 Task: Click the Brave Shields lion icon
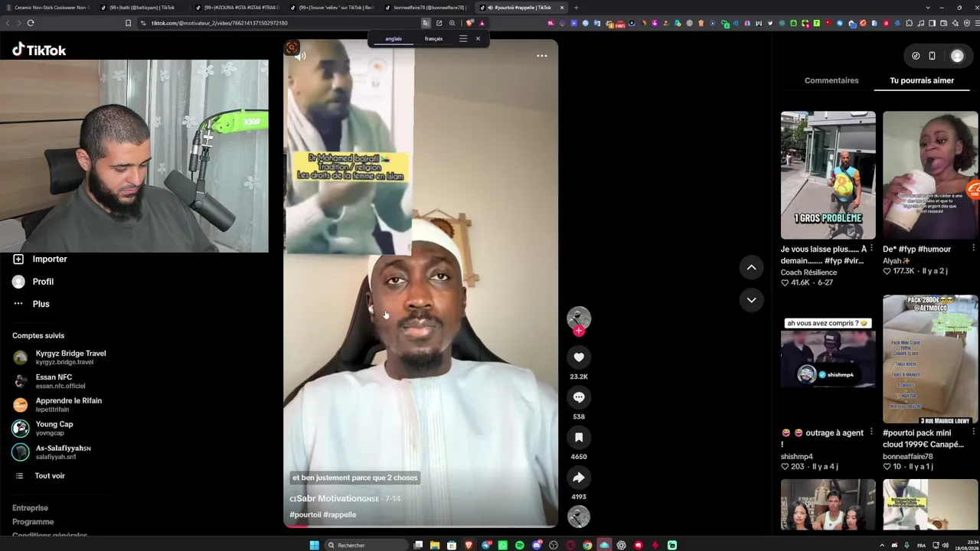(470, 23)
